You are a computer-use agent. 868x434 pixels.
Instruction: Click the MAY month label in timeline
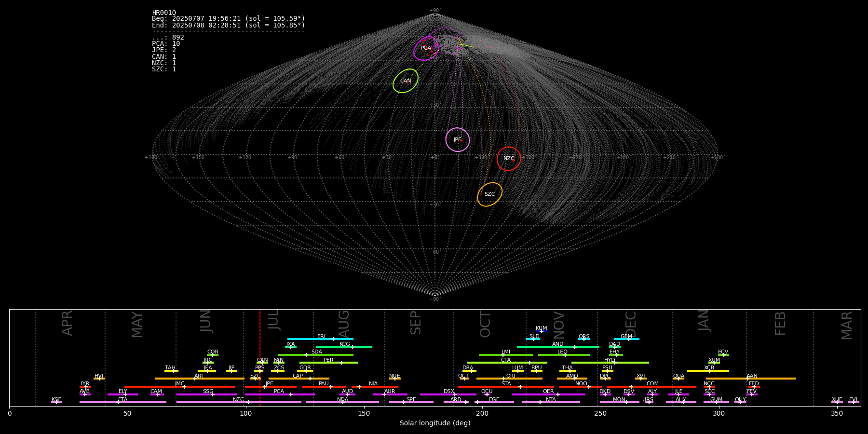137,325
